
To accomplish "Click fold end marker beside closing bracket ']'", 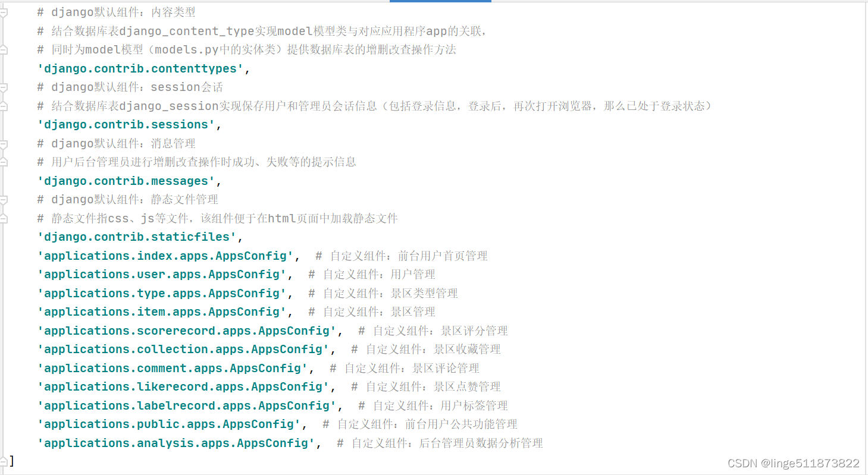I will click(x=3, y=461).
